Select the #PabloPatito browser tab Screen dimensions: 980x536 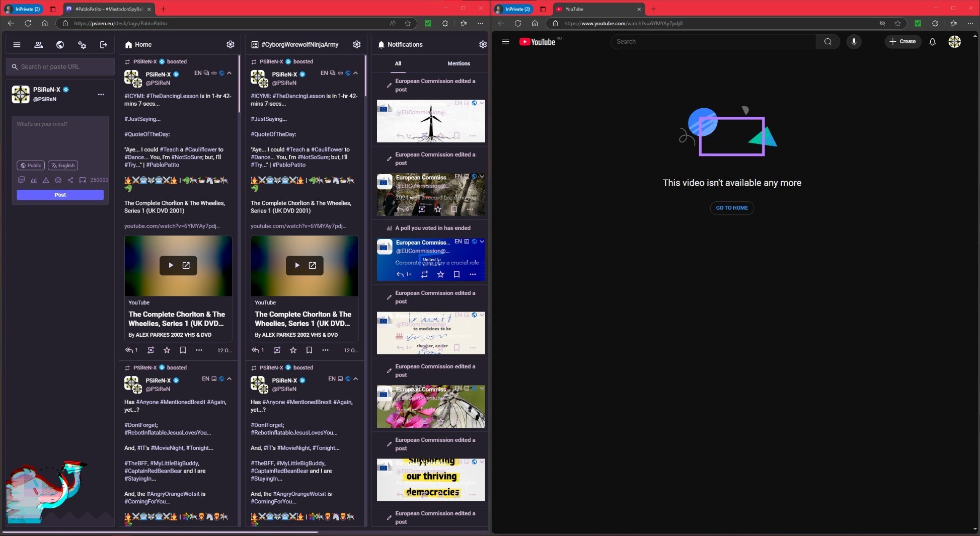(109, 9)
